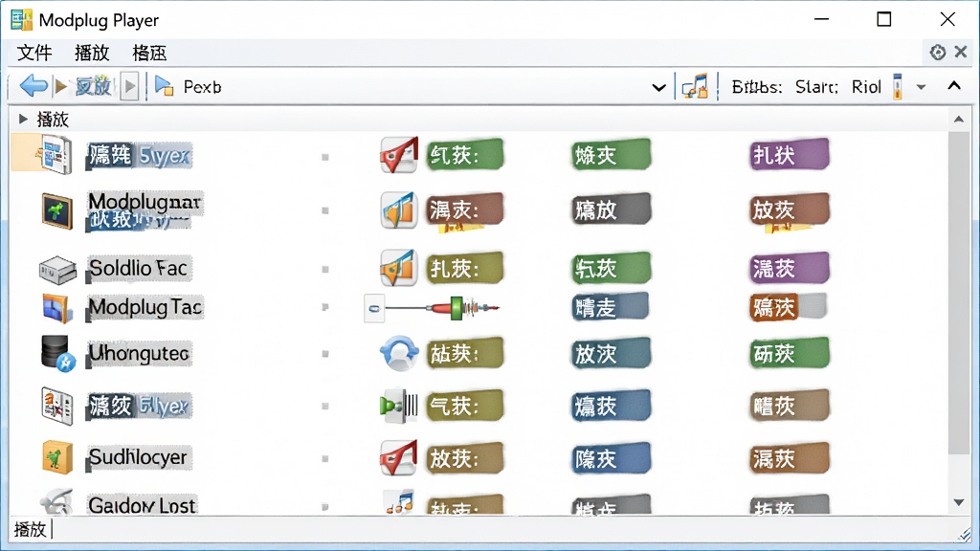Select the orange box icon beside Sudhlocyer
Screen dimensions: 980x551
click(x=56, y=457)
